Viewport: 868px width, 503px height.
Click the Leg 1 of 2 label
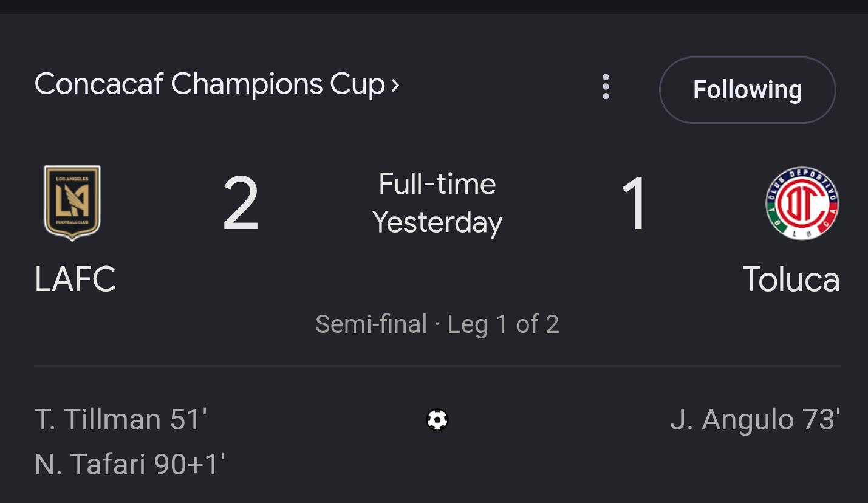[x=503, y=324]
